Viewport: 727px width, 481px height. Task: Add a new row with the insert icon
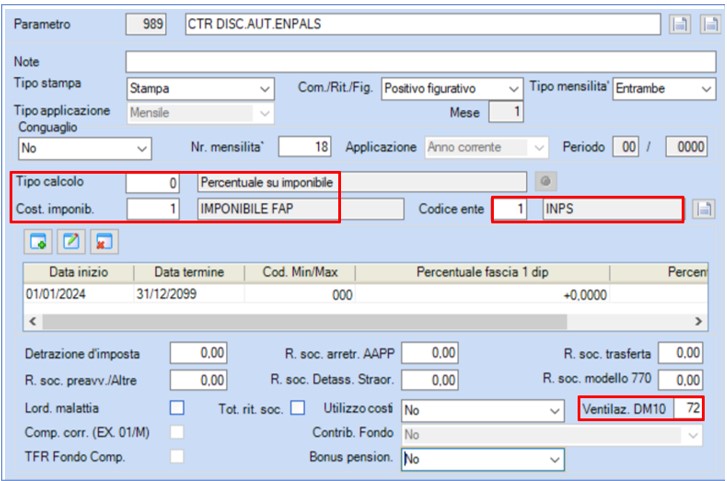[x=38, y=242]
